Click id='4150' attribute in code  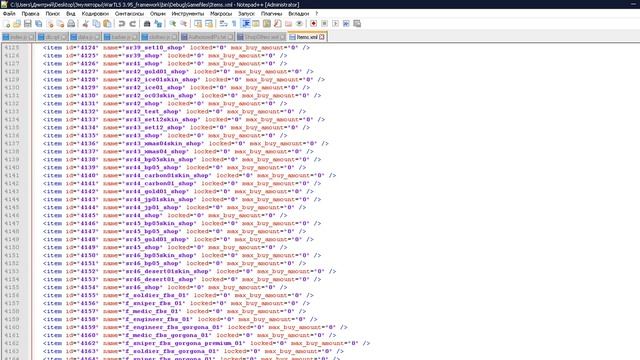(x=82, y=256)
